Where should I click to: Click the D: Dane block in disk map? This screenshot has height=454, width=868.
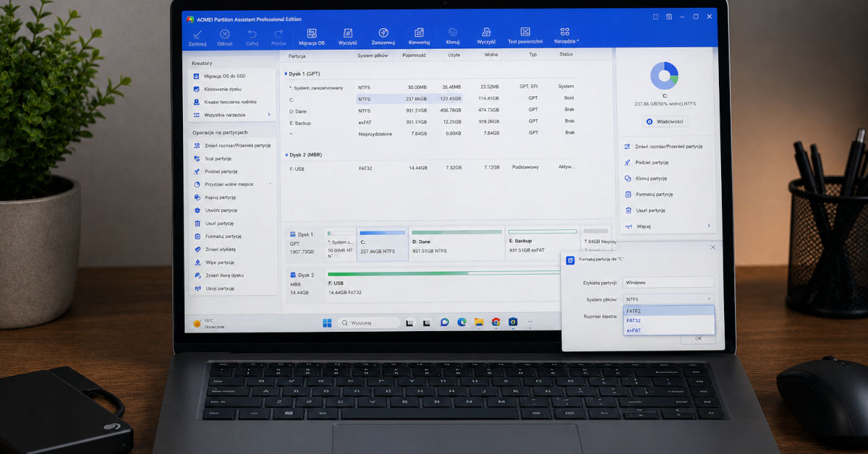457,244
